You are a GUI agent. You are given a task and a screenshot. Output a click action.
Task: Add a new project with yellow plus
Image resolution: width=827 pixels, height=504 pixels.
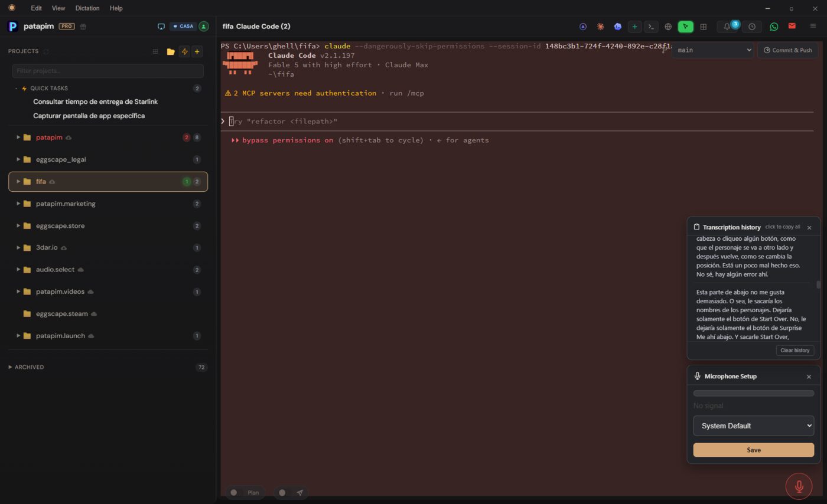[x=197, y=51]
